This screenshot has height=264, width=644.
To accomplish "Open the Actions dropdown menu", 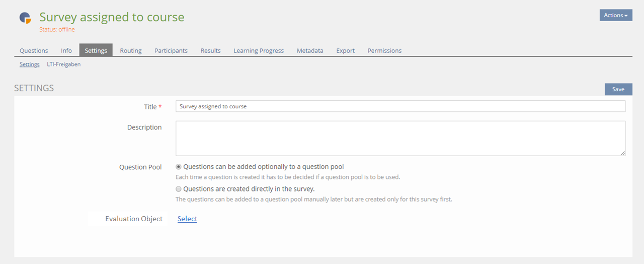I will pos(615,15).
